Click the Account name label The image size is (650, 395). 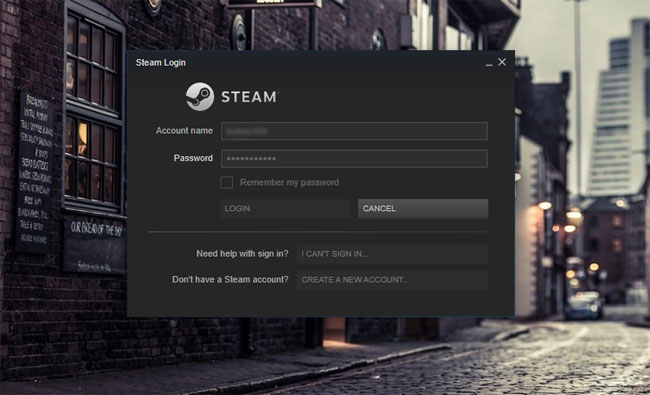point(184,131)
